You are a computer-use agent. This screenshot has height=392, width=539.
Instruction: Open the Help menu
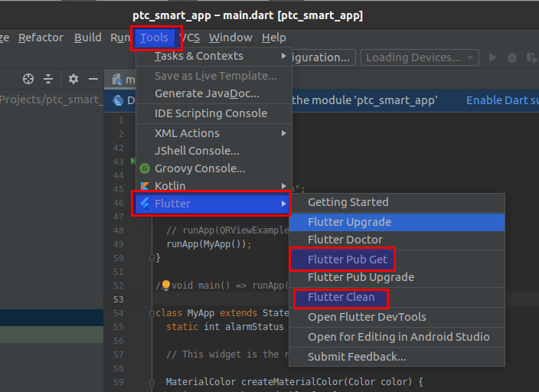click(273, 38)
